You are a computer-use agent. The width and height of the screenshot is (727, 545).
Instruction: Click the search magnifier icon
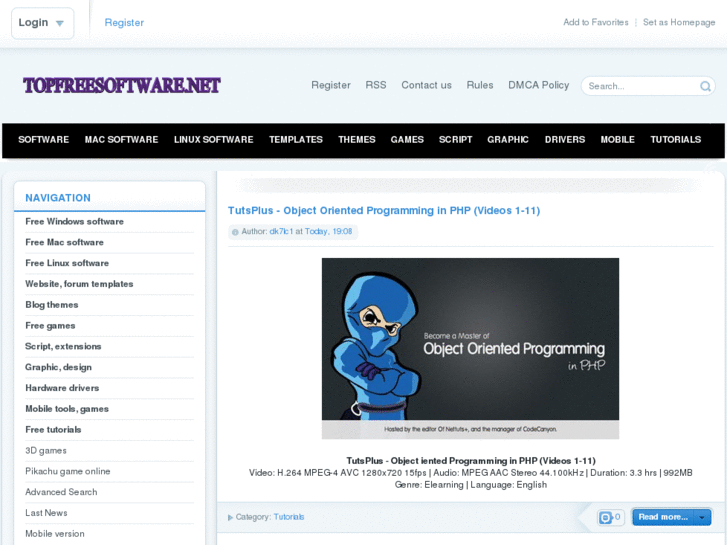705,86
